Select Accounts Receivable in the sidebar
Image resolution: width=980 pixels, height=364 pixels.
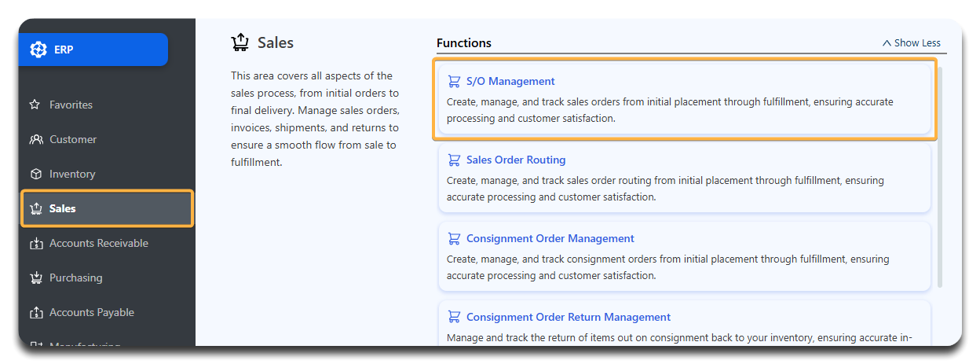pyautogui.click(x=98, y=243)
